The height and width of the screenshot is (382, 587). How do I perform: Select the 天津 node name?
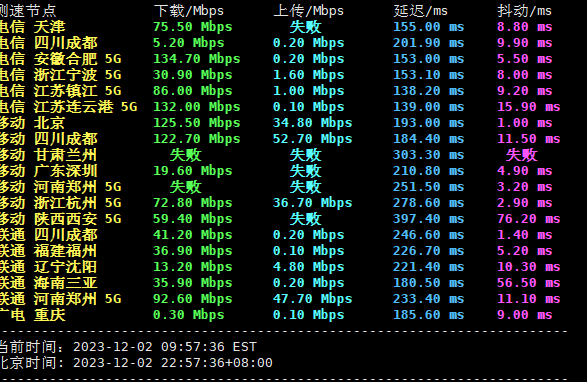(x=49, y=27)
